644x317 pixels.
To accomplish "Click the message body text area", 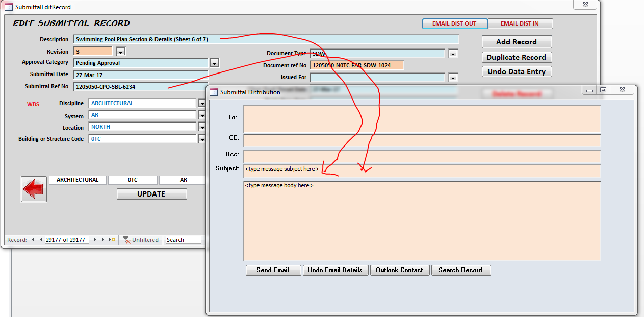I will pyautogui.click(x=422, y=221).
